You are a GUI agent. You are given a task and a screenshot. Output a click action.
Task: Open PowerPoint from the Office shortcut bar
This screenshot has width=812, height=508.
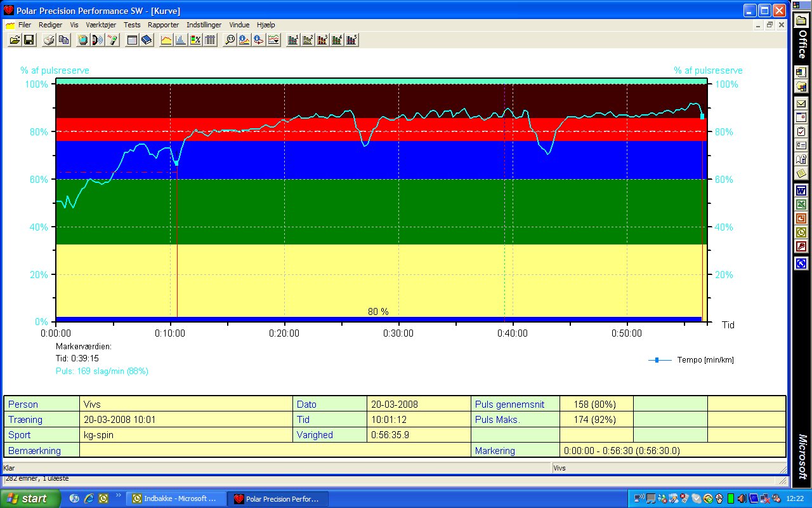pyautogui.click(x=801, y=218)
